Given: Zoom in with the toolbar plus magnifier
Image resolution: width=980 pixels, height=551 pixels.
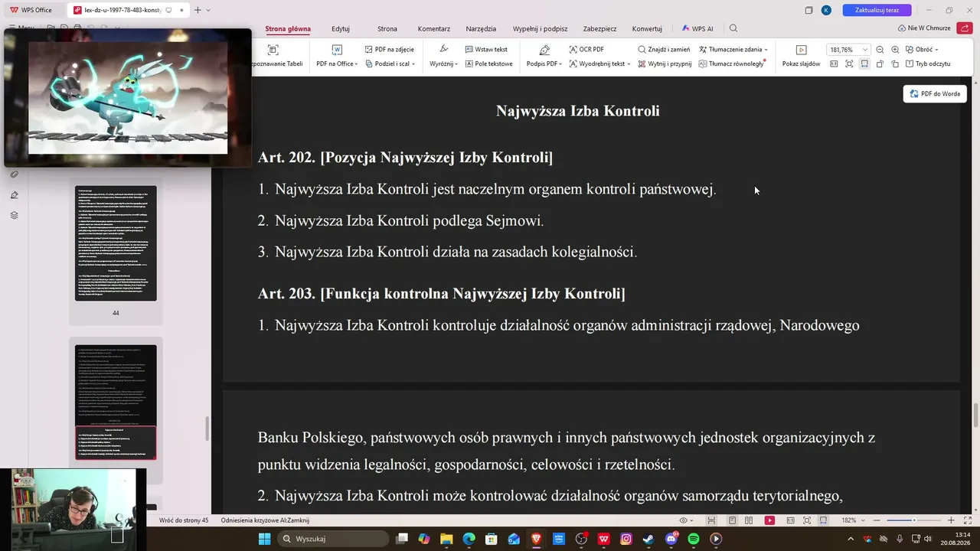Looking at the screenshot, I should tap(895, 50).
